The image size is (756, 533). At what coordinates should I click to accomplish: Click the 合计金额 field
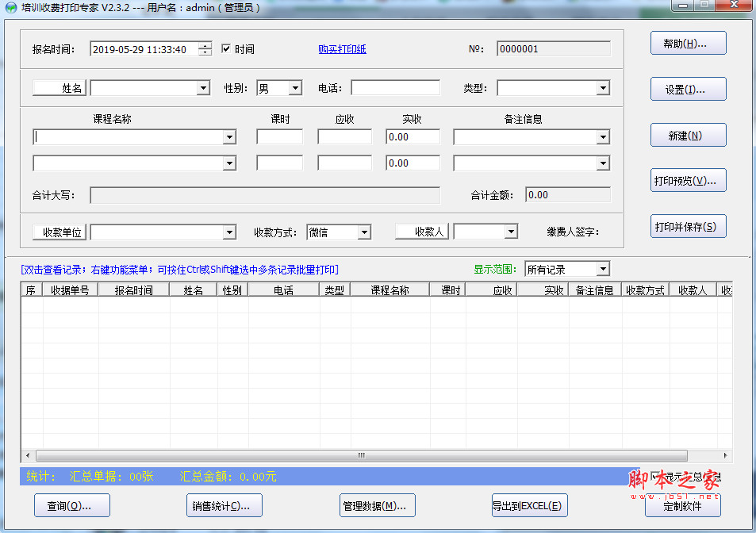(568, 195)
